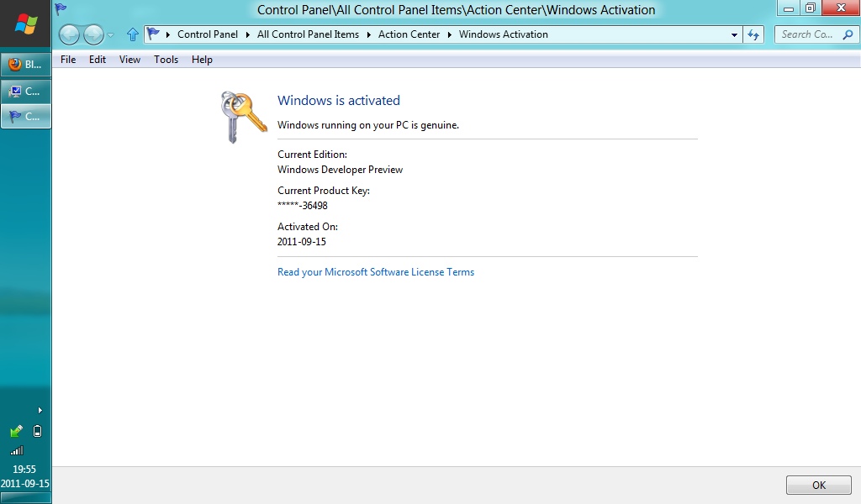Minimize the Windows Activation window
861x504 pixels.
[788, 8]
